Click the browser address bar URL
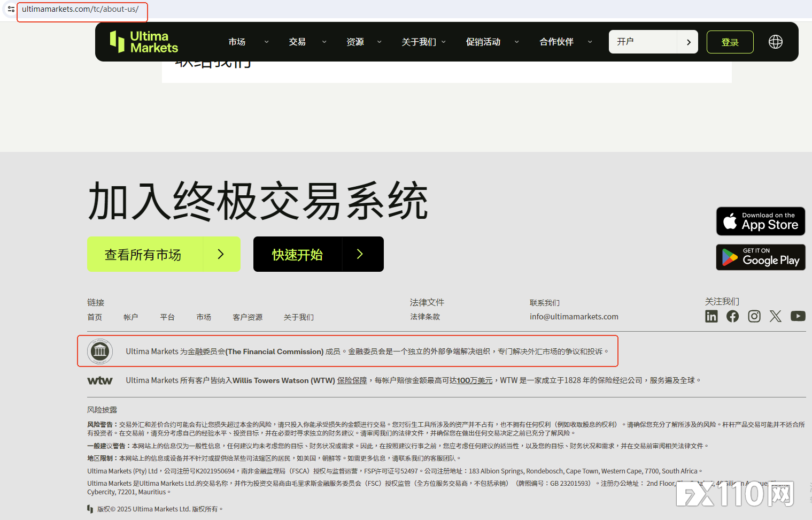 point(80,9)
